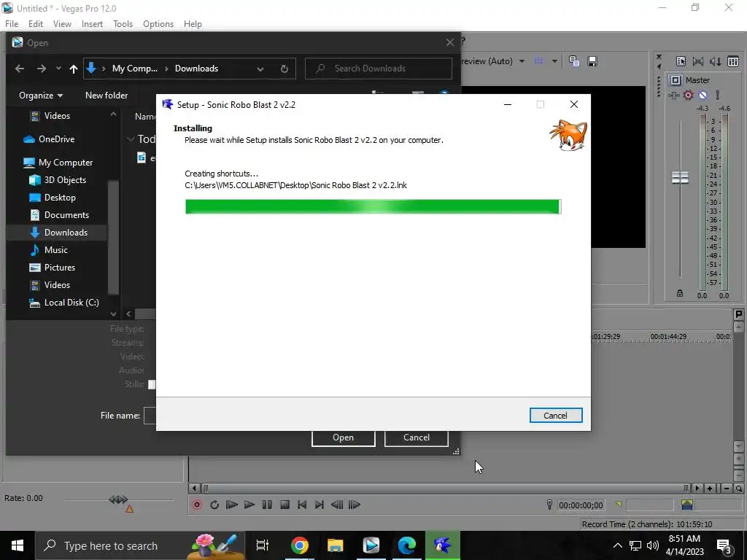The width and height of the screenshot is (747, 560).
Task: Save snapshot to file icon
Action: [x=592, y=61]
